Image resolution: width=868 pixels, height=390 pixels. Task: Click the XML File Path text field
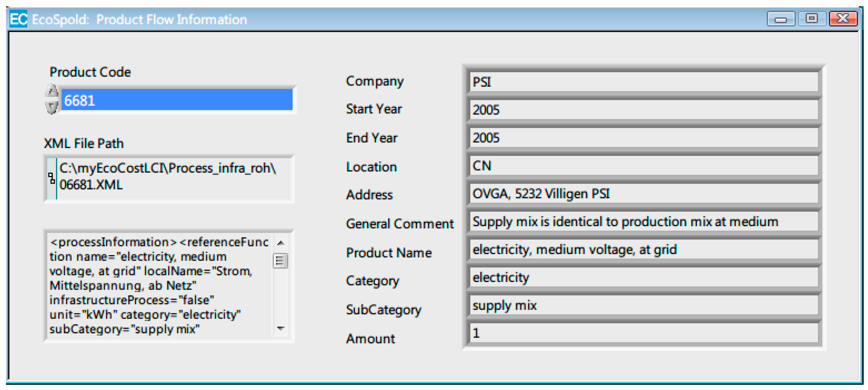click(x=174, y=178)
